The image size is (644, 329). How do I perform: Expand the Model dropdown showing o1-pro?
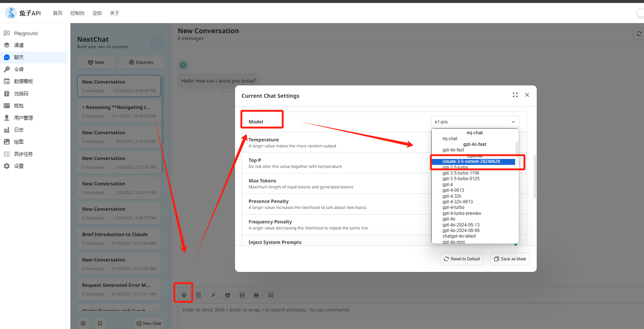point(475,122)
